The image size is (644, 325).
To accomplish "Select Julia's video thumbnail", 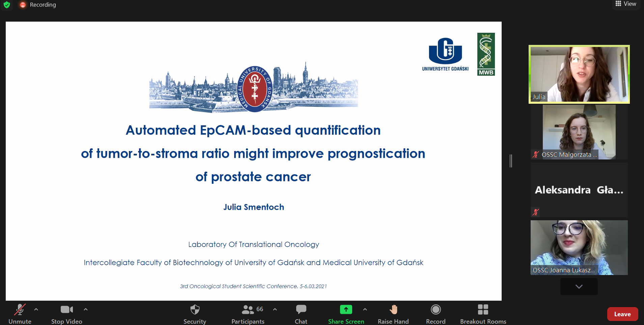I will (x=579, y=74).
